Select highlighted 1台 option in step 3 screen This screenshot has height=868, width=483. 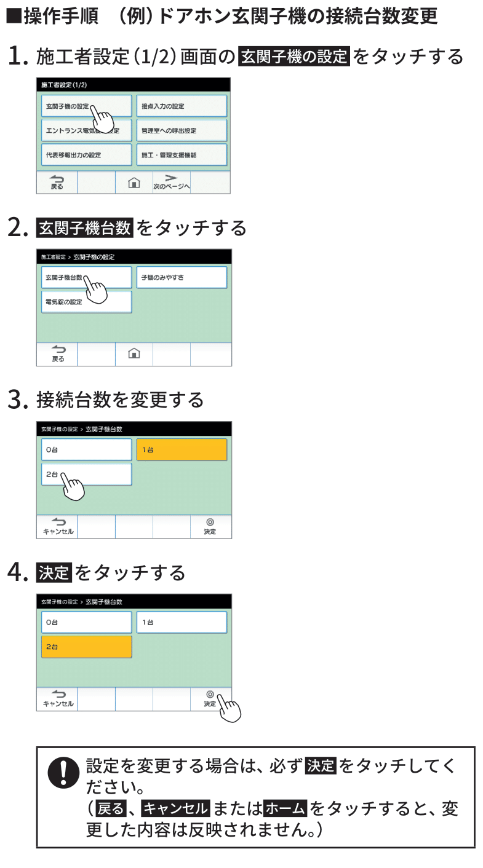182,450
